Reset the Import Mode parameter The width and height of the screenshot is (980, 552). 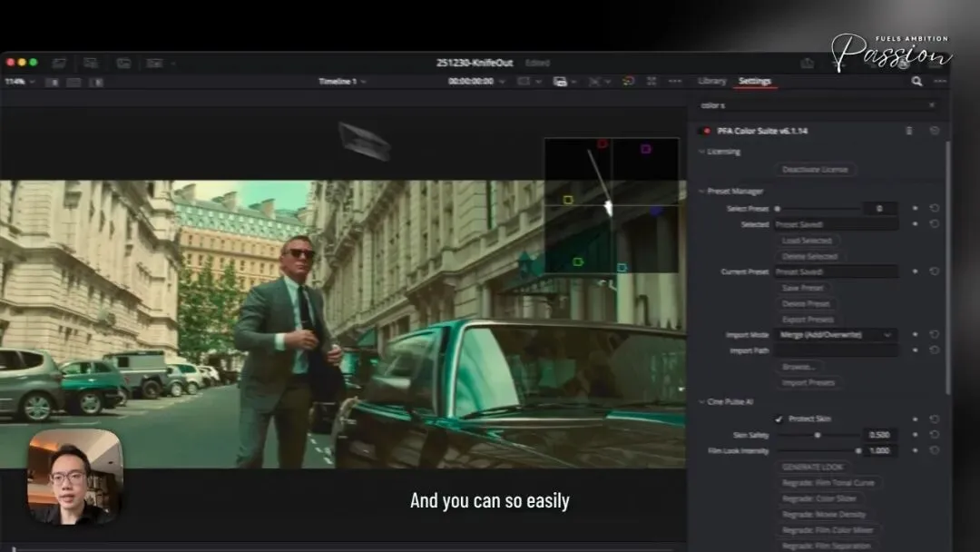point(935,334)
